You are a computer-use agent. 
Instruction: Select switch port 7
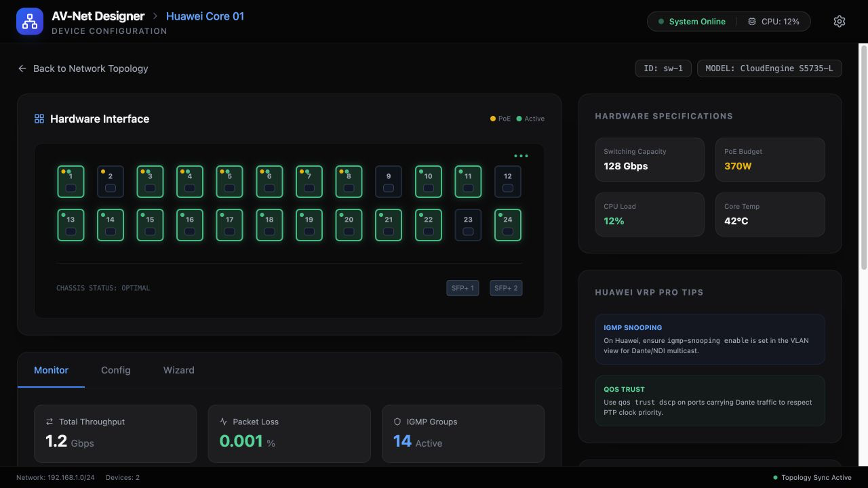point(309,182)
